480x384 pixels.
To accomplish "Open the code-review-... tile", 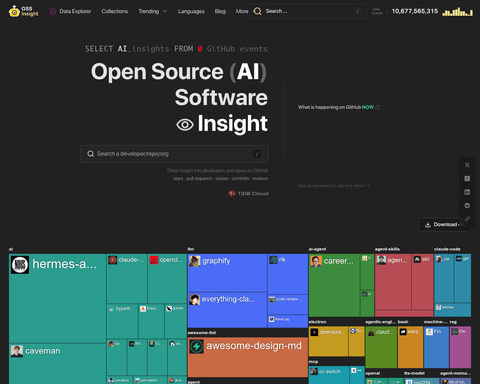I will click(288, 304).
